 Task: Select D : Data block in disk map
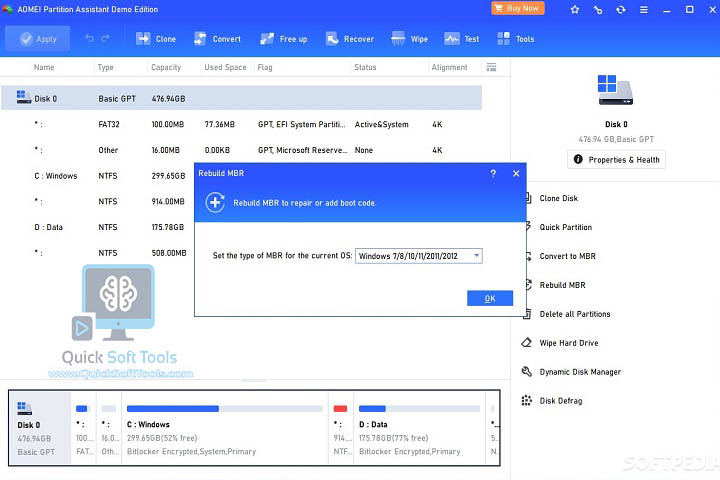tap(419, 428)
